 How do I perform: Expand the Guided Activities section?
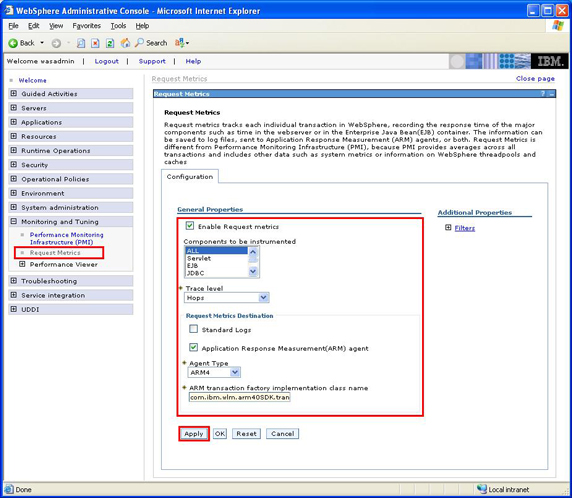coord(14,93)
